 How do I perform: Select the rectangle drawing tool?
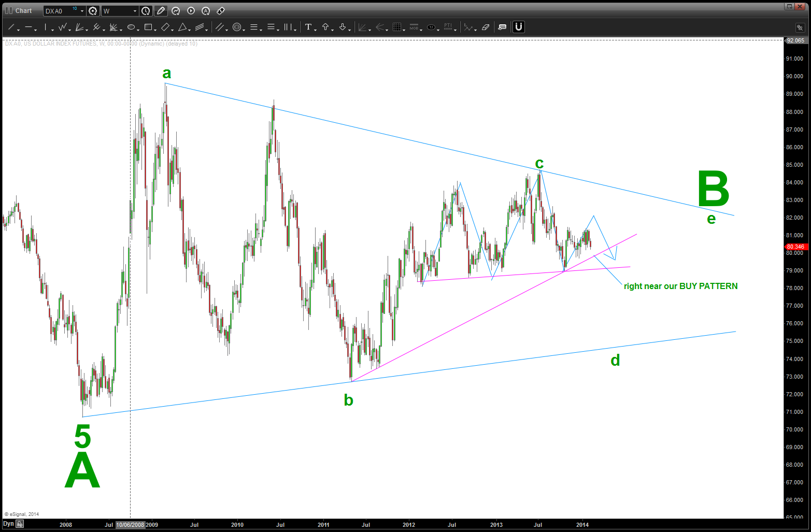[x=148, y=27]
